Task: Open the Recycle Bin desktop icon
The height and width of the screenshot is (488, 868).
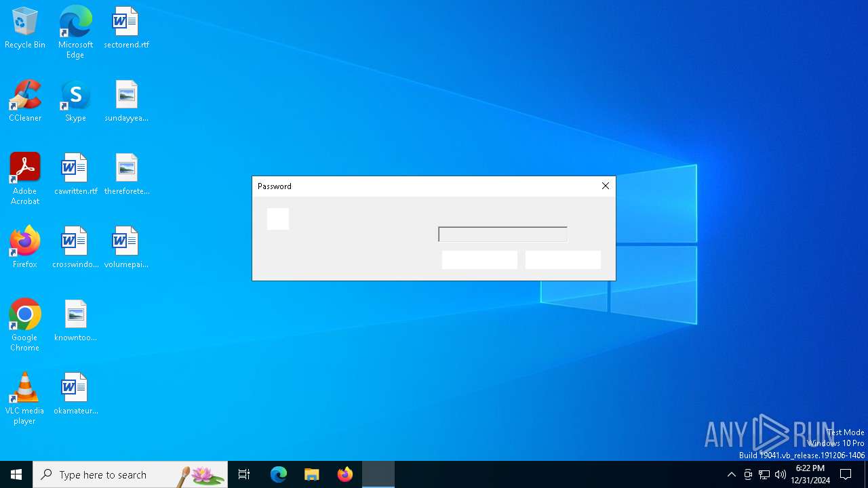Action: (x=25, y=28)
